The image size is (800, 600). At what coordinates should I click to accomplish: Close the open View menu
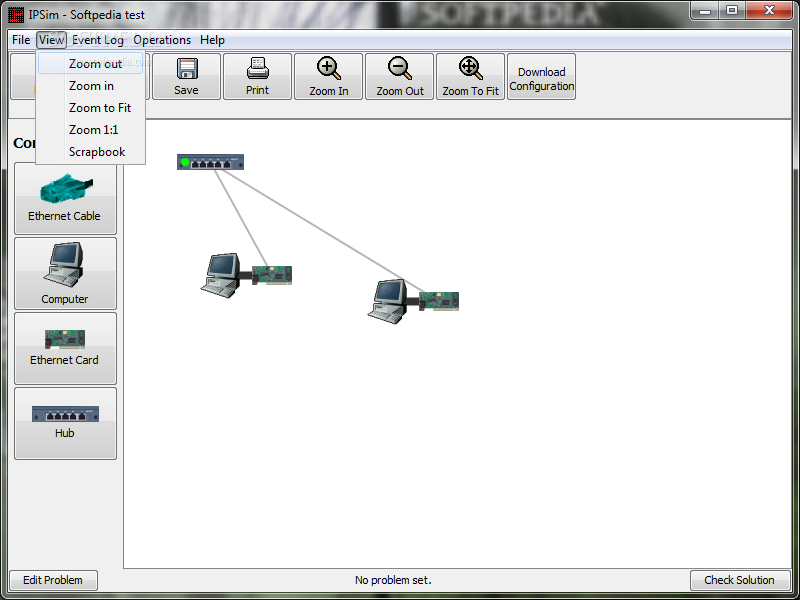[x=51, y=40]
